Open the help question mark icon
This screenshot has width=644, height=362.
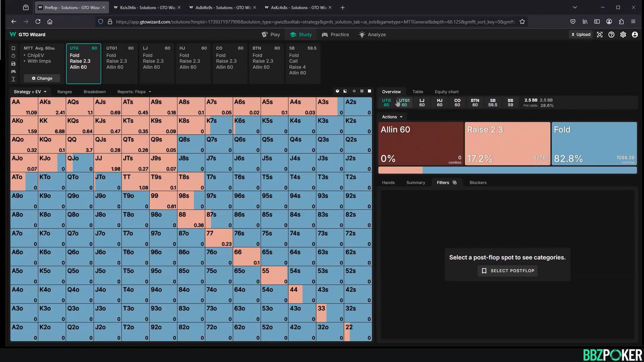click(x=611, y=35)
